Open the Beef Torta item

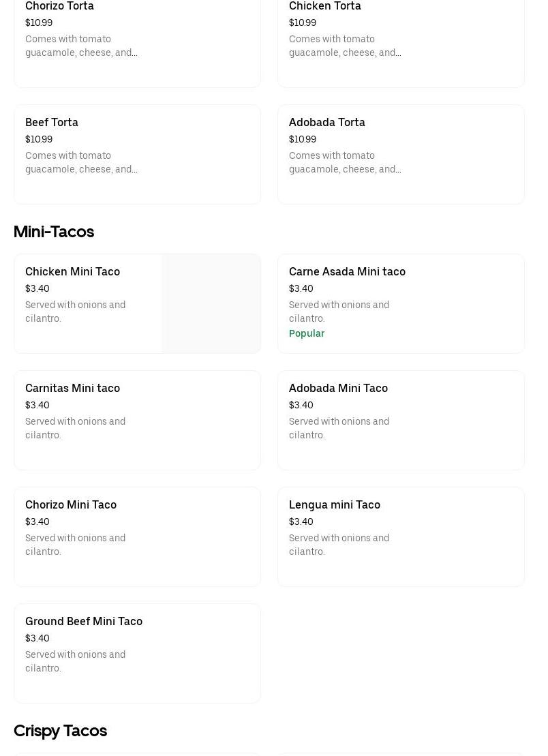[136, 154]
